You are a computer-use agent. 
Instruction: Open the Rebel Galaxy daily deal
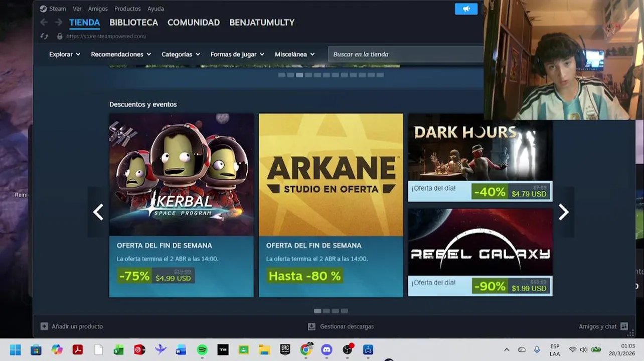pos(480,252)
